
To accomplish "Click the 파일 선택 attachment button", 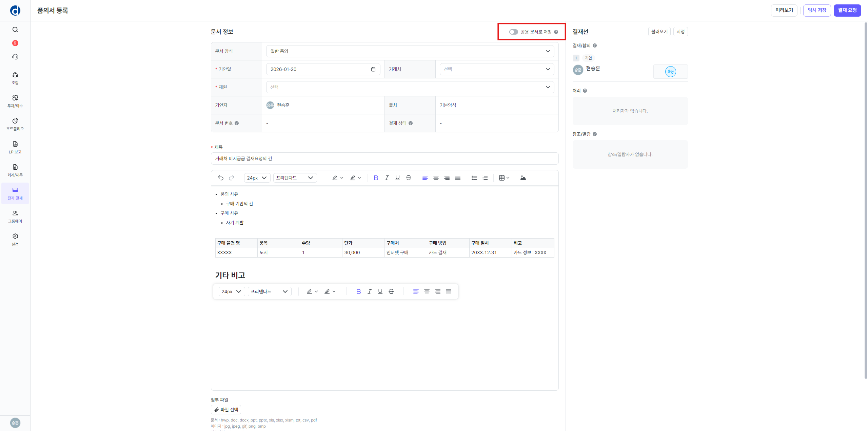I will pos(226,410).
